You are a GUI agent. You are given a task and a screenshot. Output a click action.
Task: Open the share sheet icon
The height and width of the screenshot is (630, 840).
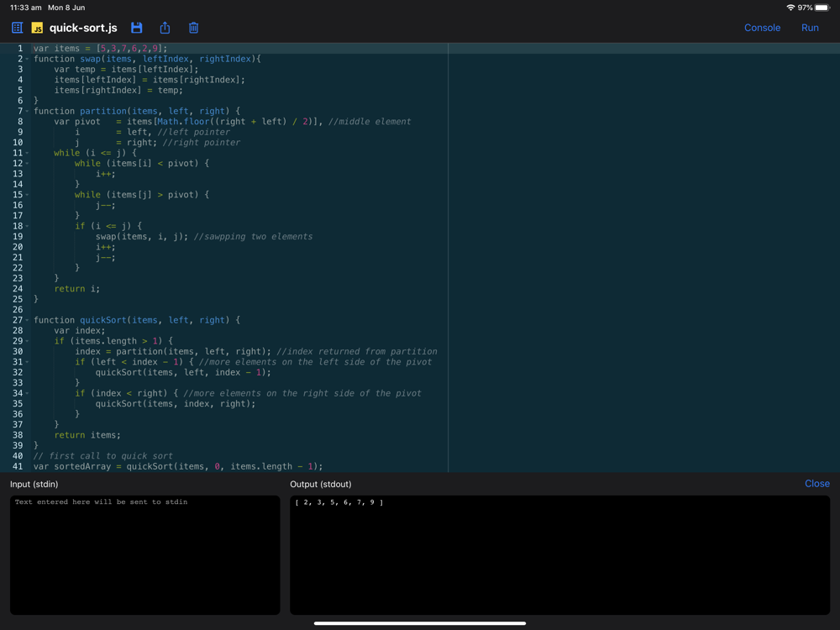pos(165,28)
